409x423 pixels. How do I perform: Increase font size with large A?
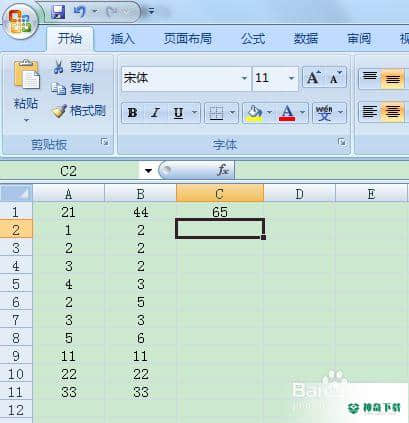(x=313, y=78)
